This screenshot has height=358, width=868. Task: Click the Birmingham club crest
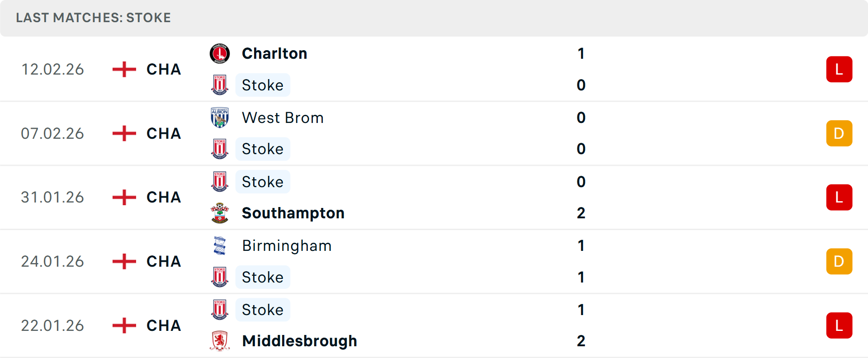(219, 246)
